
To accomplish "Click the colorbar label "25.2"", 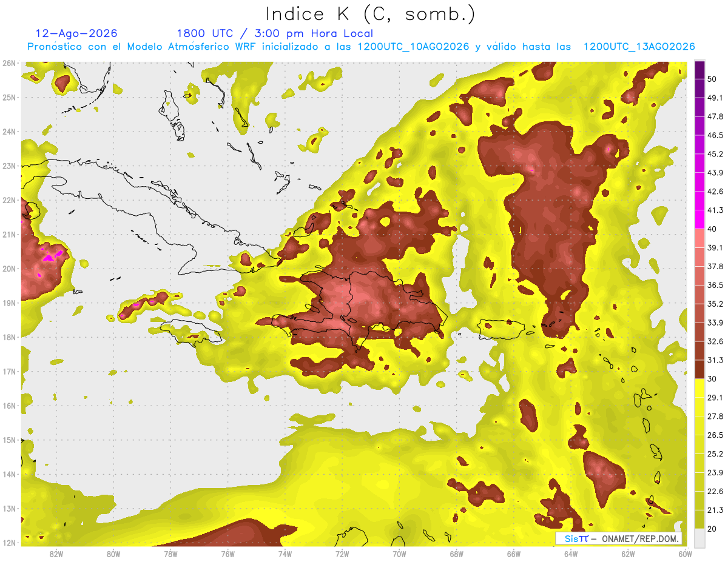I will point(715,453).
